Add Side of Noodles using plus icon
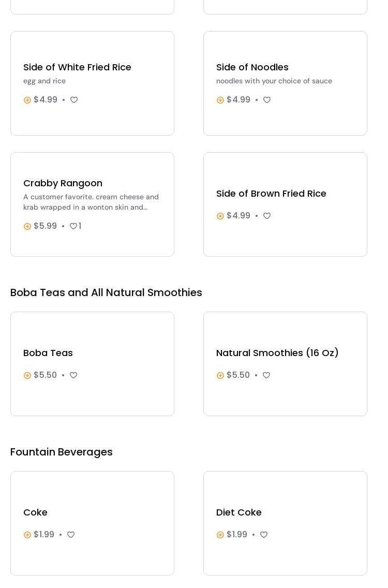The width and height of the screenshot is (388, 588). (220, 100)
